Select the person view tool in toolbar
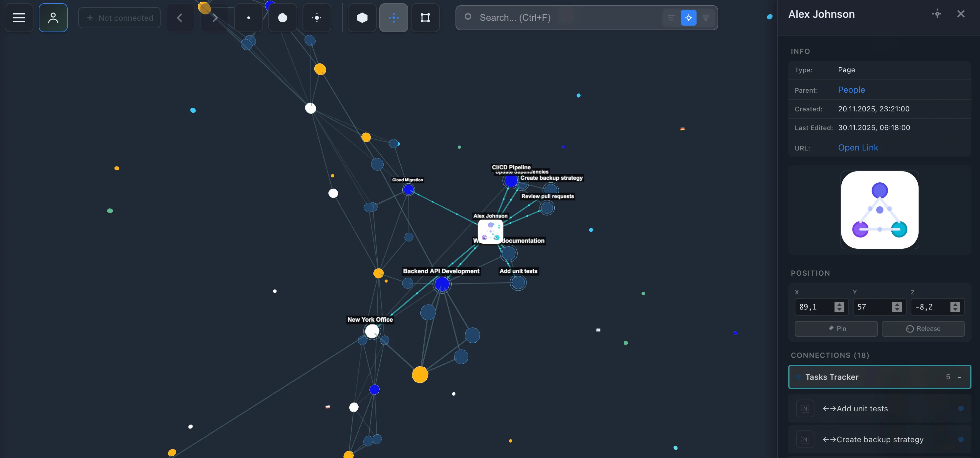This screenshot has height=458, width=980. (53, 17)
